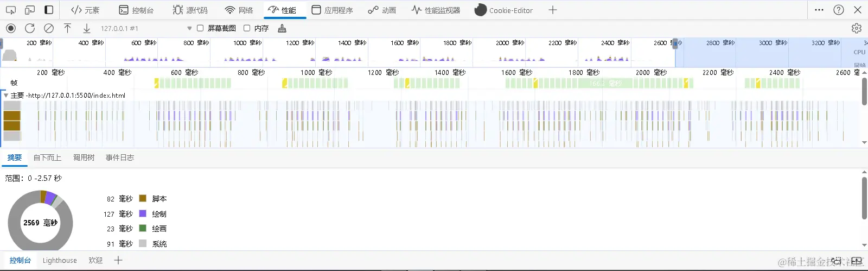Click the flame chart scroll down arrow
Image resolution: width=868 pixels, height=271 pixels.
(x=864, y=143)
